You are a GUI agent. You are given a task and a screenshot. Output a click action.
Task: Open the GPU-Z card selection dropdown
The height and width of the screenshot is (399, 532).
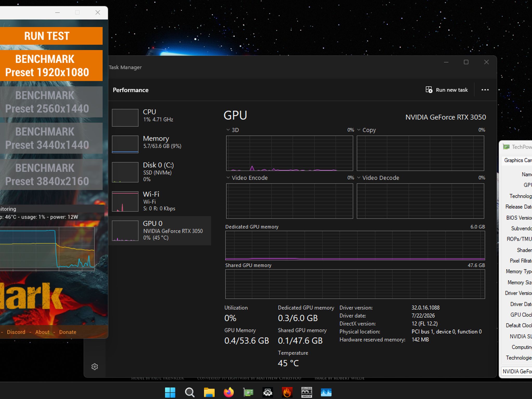pyautogui.click(x=517, y=371)
